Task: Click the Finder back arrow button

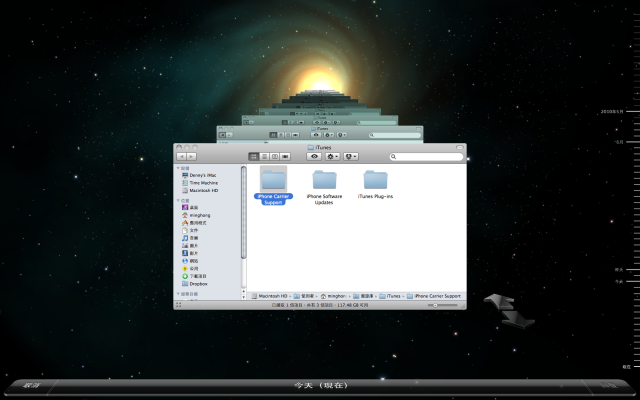Action: [182, 157]
